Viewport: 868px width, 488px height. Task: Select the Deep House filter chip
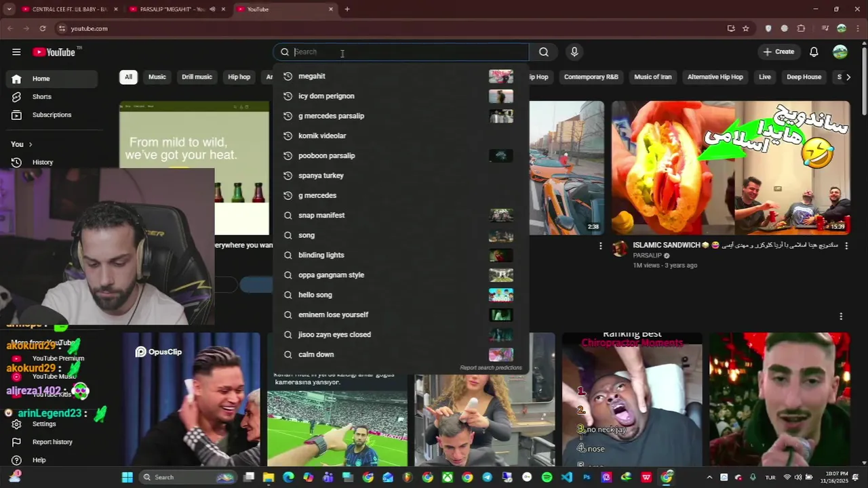pos(804,77)
